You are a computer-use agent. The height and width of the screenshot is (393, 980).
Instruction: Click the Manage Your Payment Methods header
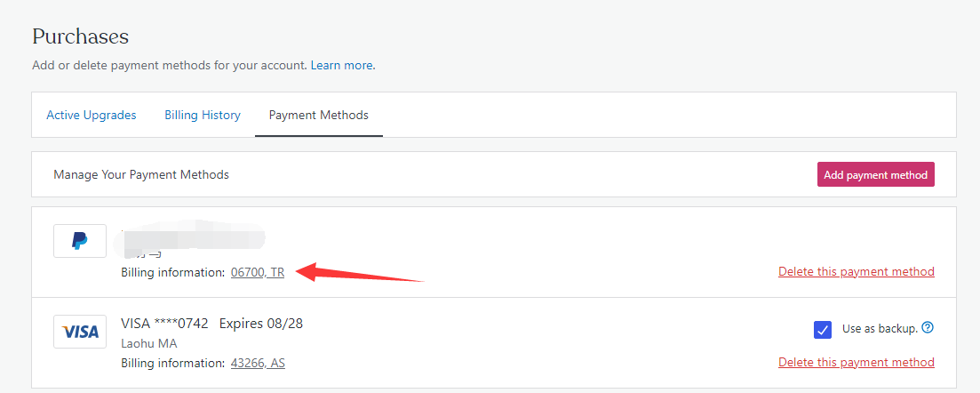tap(141, 174)
